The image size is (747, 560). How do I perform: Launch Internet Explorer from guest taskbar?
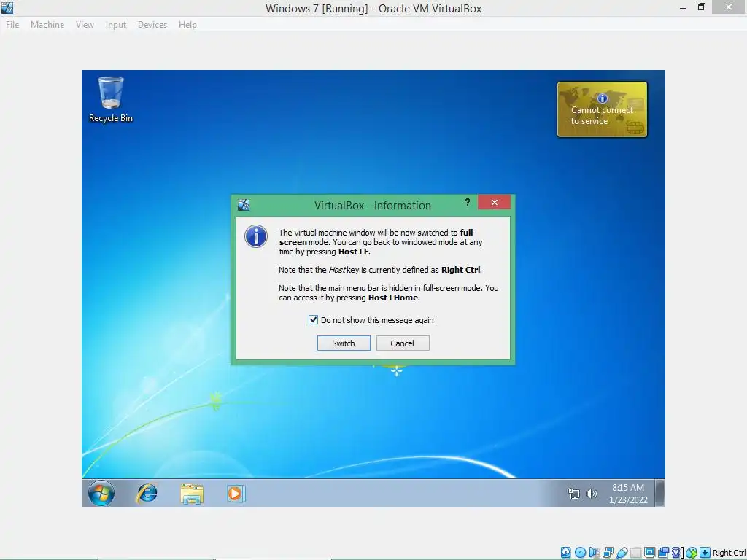point(147,494)
